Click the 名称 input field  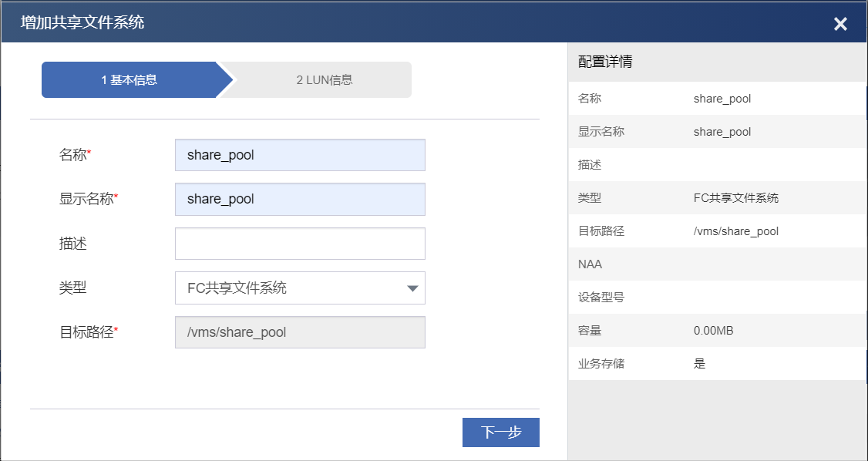(300, 155)
